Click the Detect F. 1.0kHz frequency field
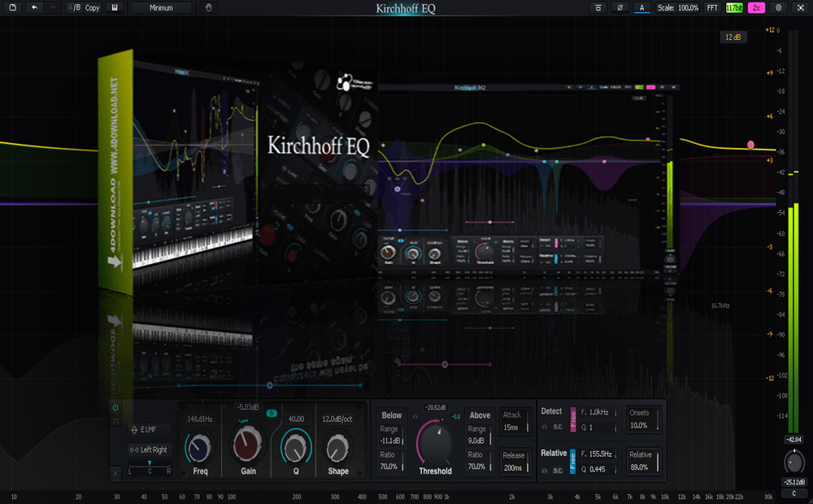Image resolution: width=813 pixels, height=504 pixels. pos(599,412)
